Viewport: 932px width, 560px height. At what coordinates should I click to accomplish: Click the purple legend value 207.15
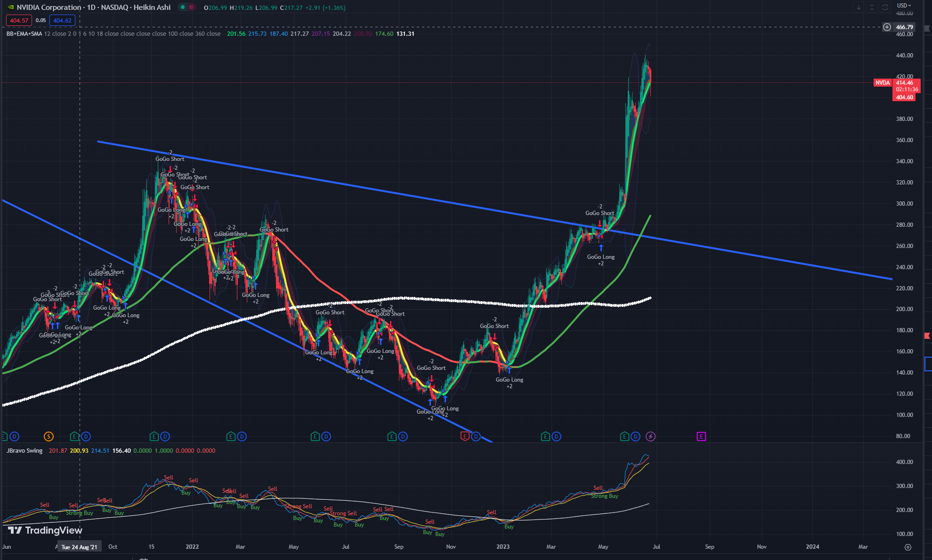tap(321, 34)
